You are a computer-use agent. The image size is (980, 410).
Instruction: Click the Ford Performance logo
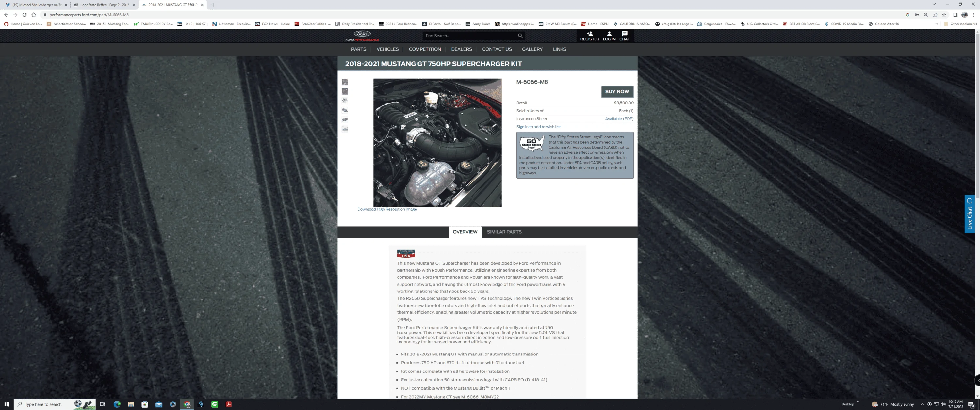362,36
